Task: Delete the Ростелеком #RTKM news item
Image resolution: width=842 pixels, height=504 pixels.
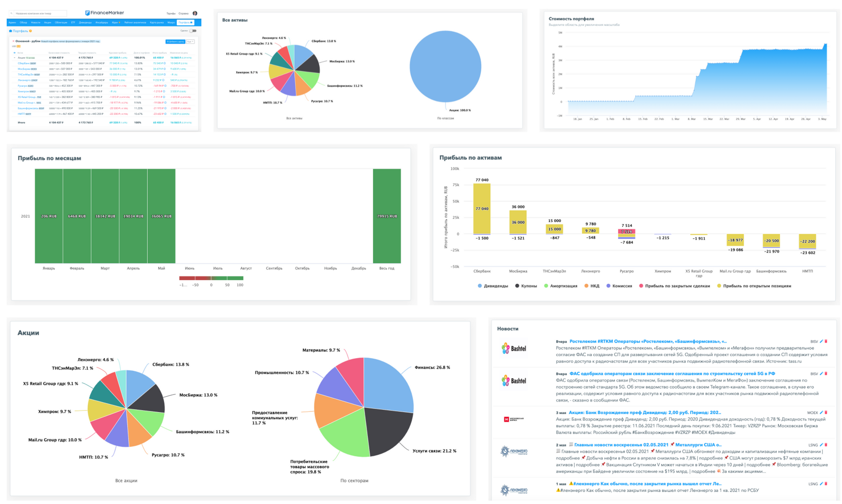Action: coord(826,341)
